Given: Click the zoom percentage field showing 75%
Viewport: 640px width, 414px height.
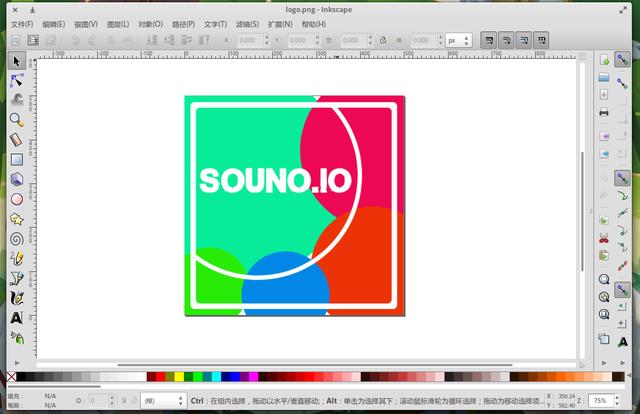Looking at the screenshot, I should click(600, 401).
